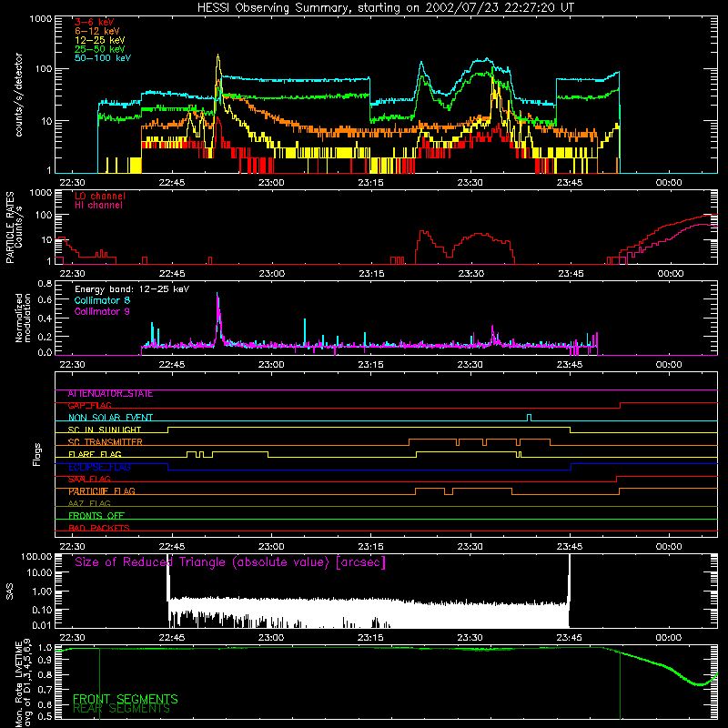Image resolution: width=728 pixels, height=728 pixels.
Task: Click the Collimator 9 legend label
Action: [x=102, y=311]
